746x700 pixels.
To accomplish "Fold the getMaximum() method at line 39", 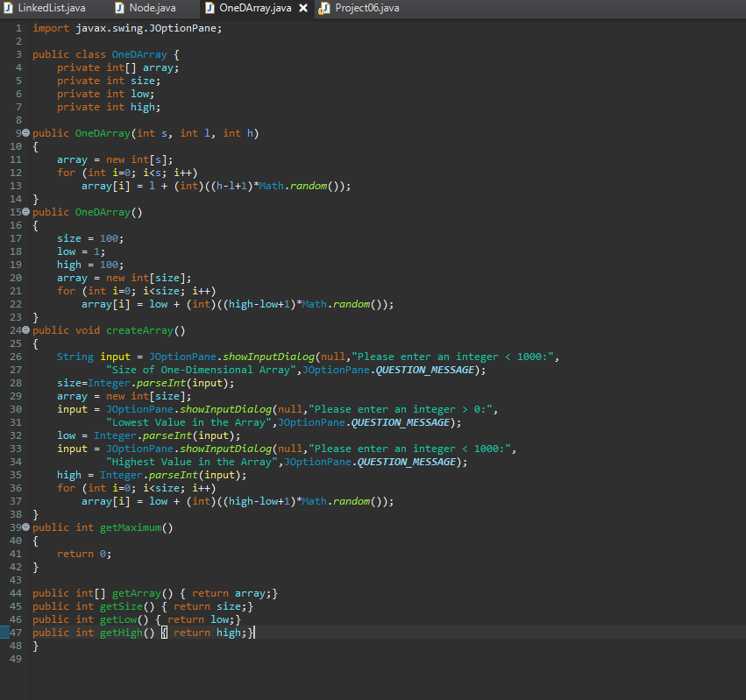I will [x=25, y=527].
